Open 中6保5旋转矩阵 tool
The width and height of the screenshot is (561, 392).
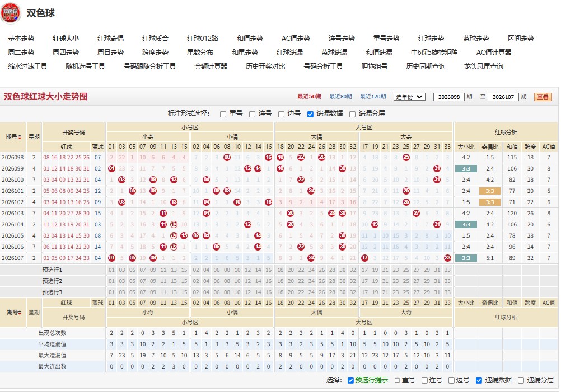(434, 53)
